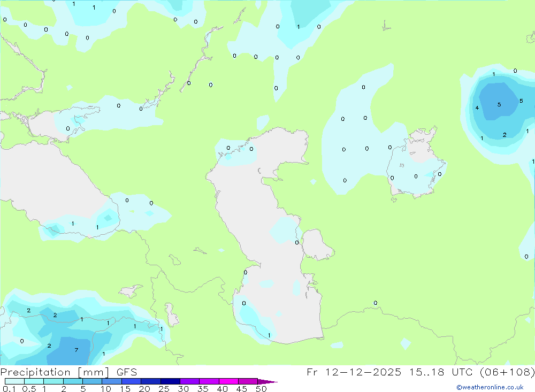Click the 2–5 mm legend color swatch
535x392 pixels.
tap(73, 381)
